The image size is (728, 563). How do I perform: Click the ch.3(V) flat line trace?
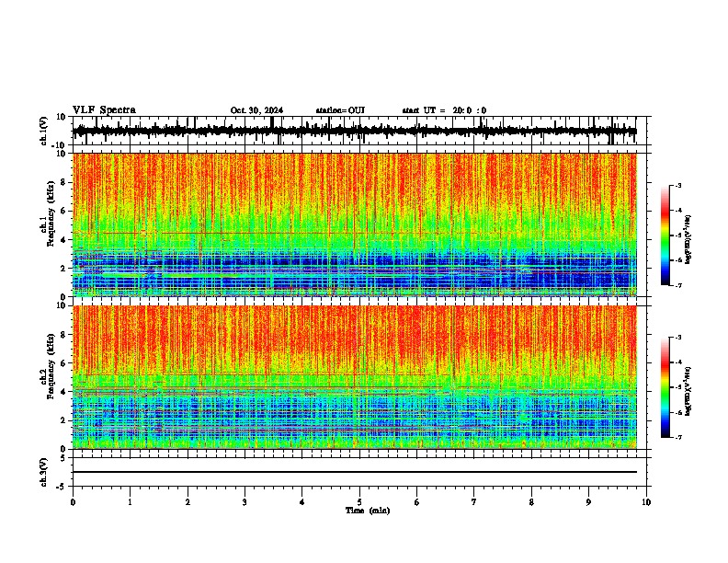point(355,472)
